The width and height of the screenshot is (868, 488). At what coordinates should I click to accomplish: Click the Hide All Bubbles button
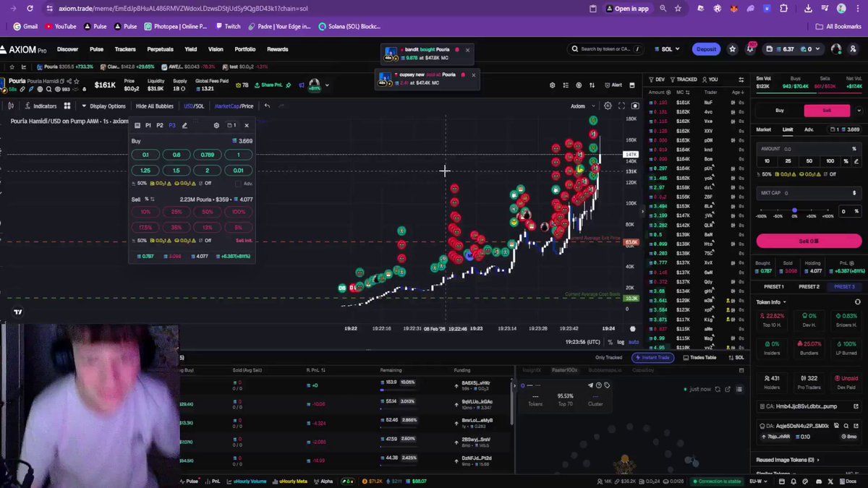pyautogui.click(x=155, y=106)
